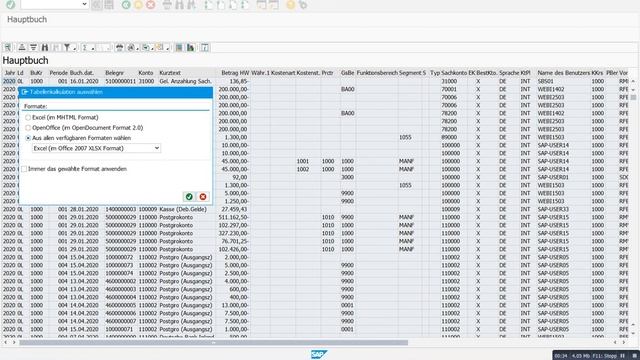The width and height of the screenshot is (640, 360).
Task: Sort descending using the ALV toolbar icon
Action: 33,48
